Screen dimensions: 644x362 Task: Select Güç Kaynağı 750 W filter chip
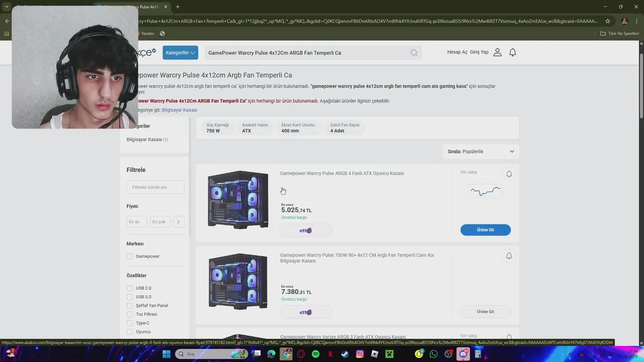[218, 128]
